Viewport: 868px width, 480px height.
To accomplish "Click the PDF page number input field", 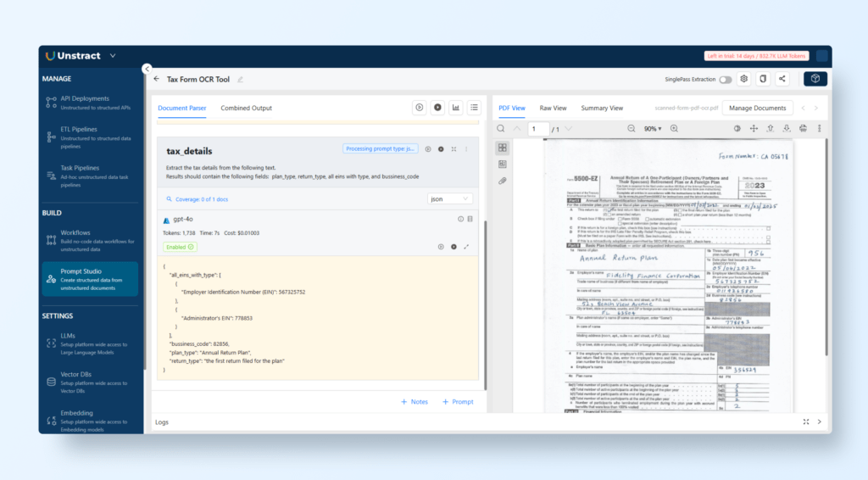I will [x=537, y=129].
